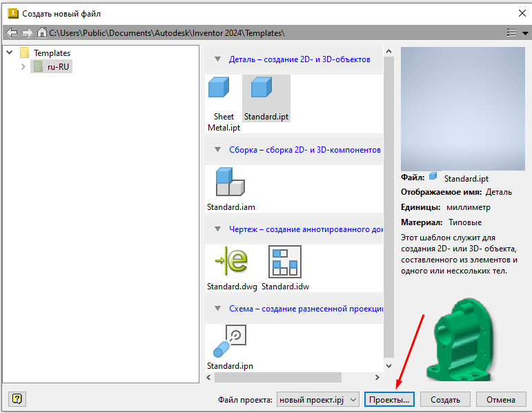Pick the Standard.idw drawing template icon
This screenshot has width=532, height=413.
tap(285, 262)
